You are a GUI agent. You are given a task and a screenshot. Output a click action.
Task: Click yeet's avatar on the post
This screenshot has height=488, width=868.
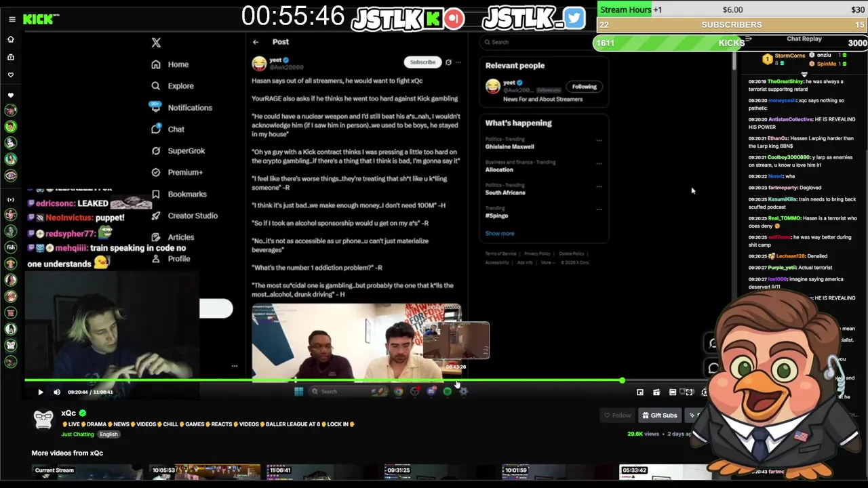[259, 64]
